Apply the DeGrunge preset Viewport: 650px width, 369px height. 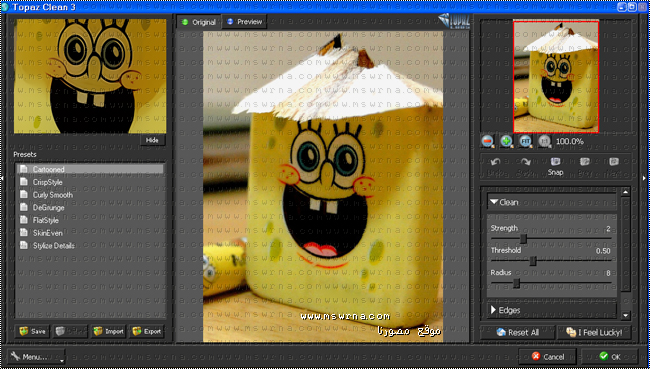pos(90,207)
